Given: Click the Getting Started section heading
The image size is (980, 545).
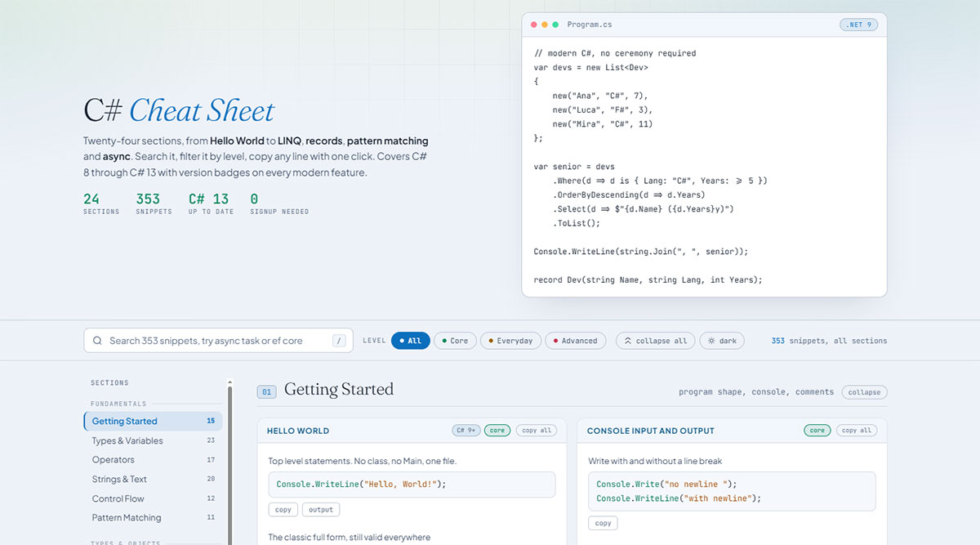Looking at the screenshot, I should point(339,390).
